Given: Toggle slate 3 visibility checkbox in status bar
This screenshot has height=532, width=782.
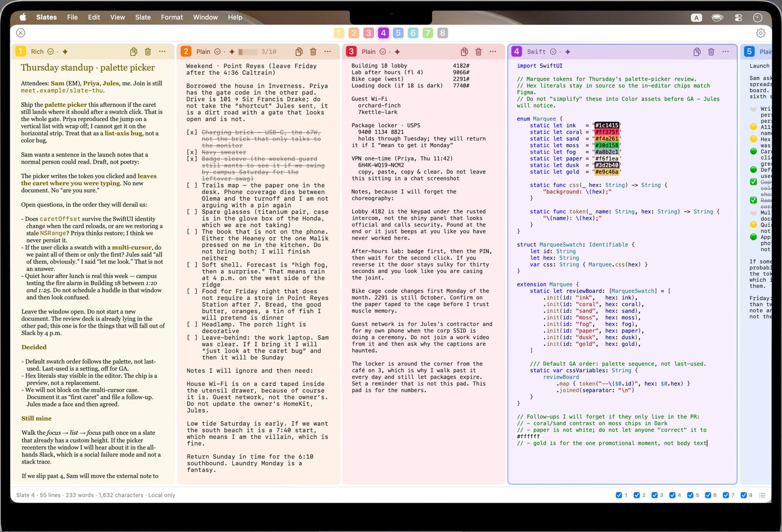Looking at the screenshot, I should coord(654,495).
